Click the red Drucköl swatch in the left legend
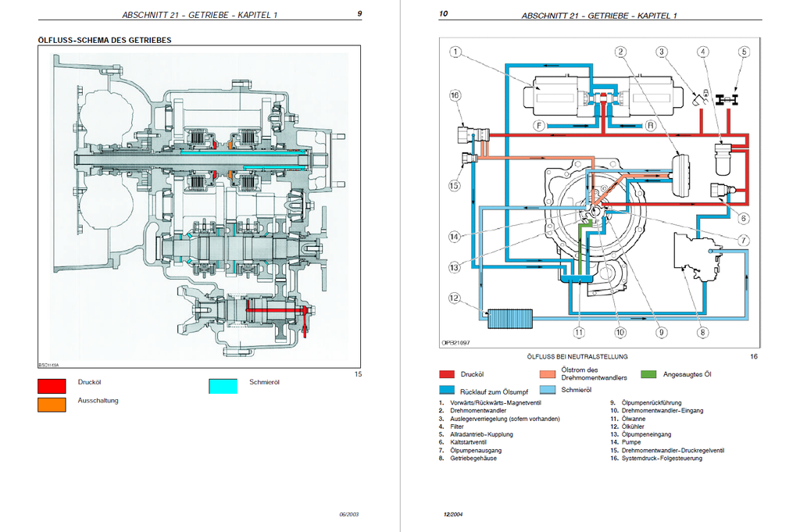The image size is (800, 532). tap(52, 386)
